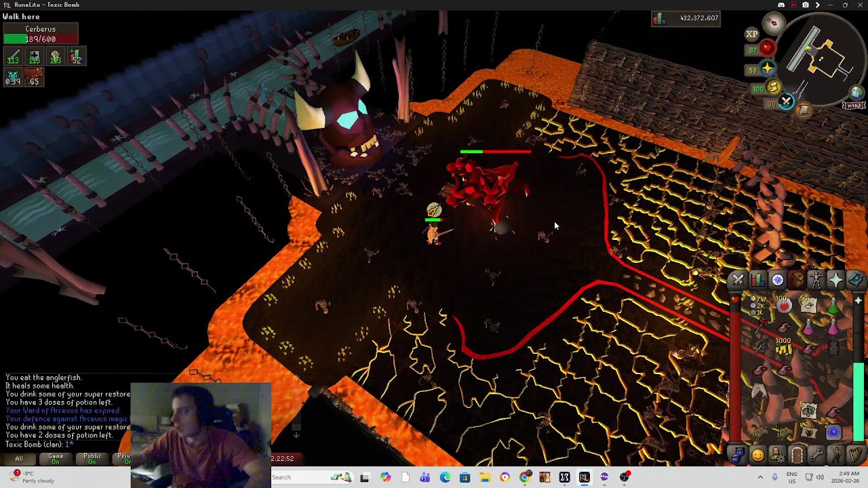This screenshot has height=488, width=868.
Task: Expand the RuneLite sidebar arrow
Action: pos(818,5)
